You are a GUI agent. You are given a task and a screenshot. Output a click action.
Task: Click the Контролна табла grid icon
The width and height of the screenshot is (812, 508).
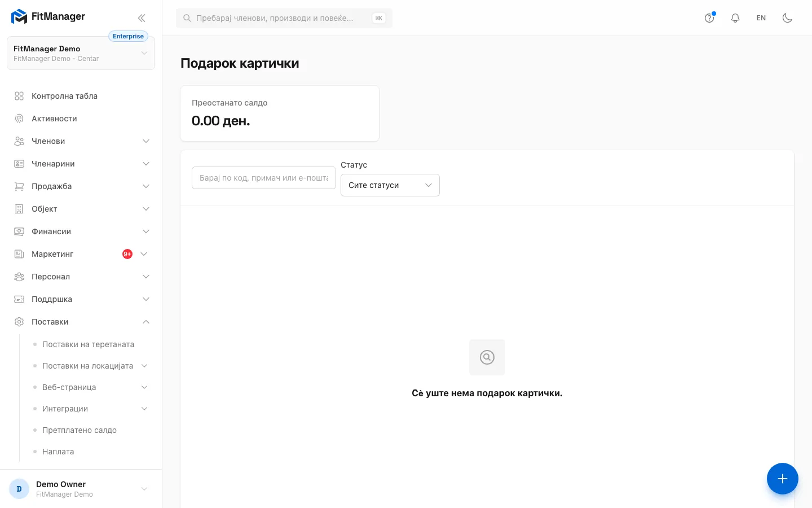click(19, 96)
